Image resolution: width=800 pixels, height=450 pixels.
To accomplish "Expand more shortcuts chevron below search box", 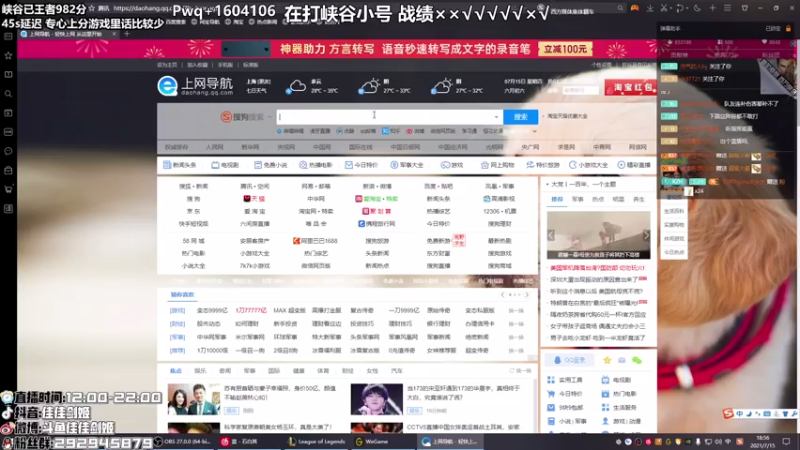I will click(534, 131).
